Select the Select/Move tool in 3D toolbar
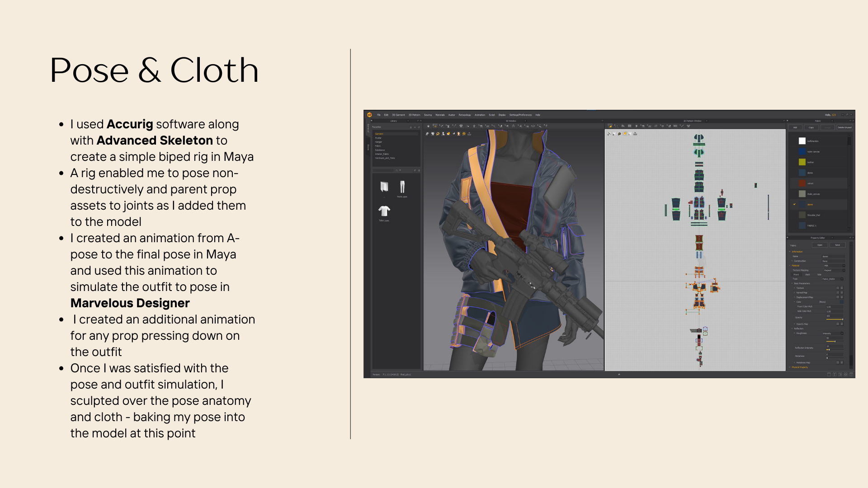 435,126
